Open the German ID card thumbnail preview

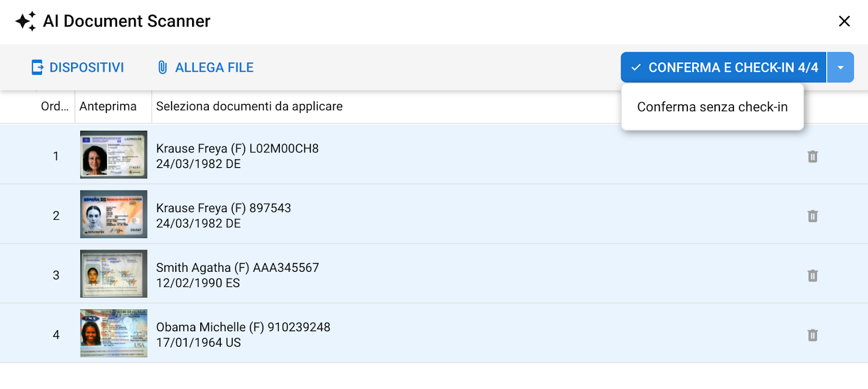[113, 155]
